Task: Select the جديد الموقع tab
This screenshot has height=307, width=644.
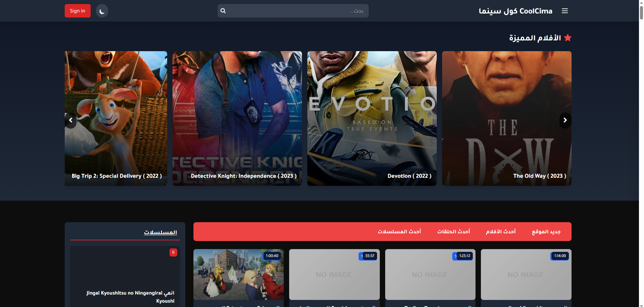Action: [x=546, y=232]
